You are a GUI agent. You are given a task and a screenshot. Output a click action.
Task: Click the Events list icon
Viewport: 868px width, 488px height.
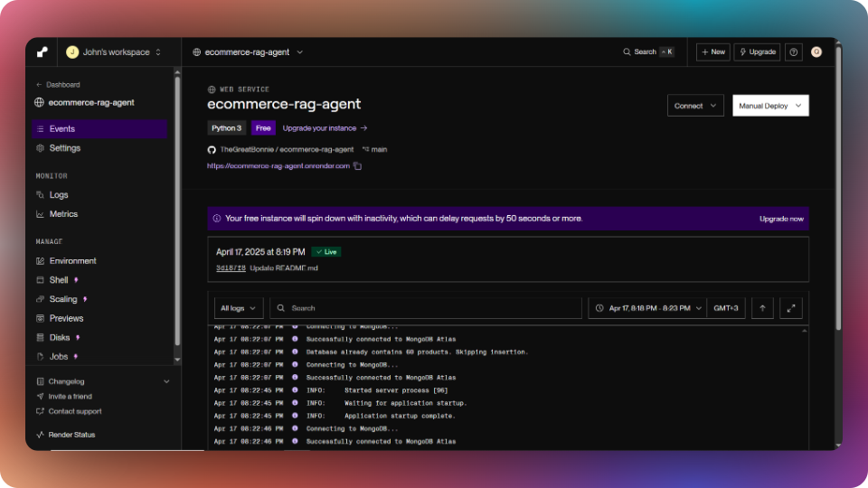[40, 129]
